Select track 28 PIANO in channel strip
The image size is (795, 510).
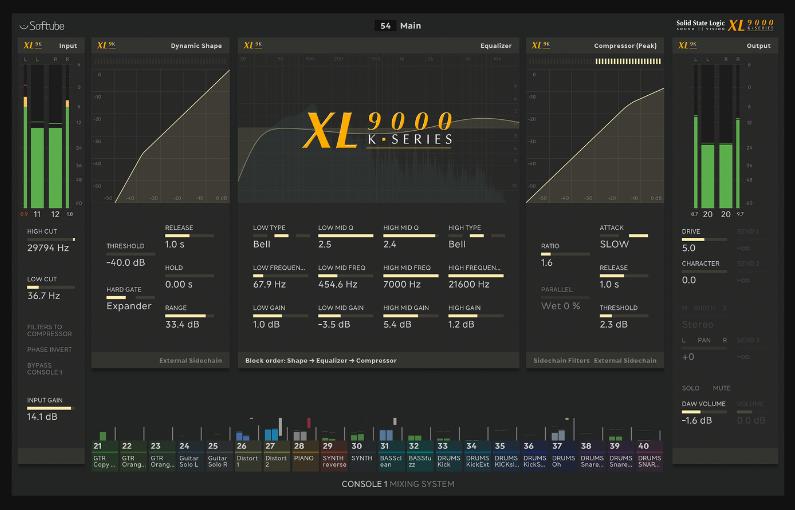click(x=304, y=455)
